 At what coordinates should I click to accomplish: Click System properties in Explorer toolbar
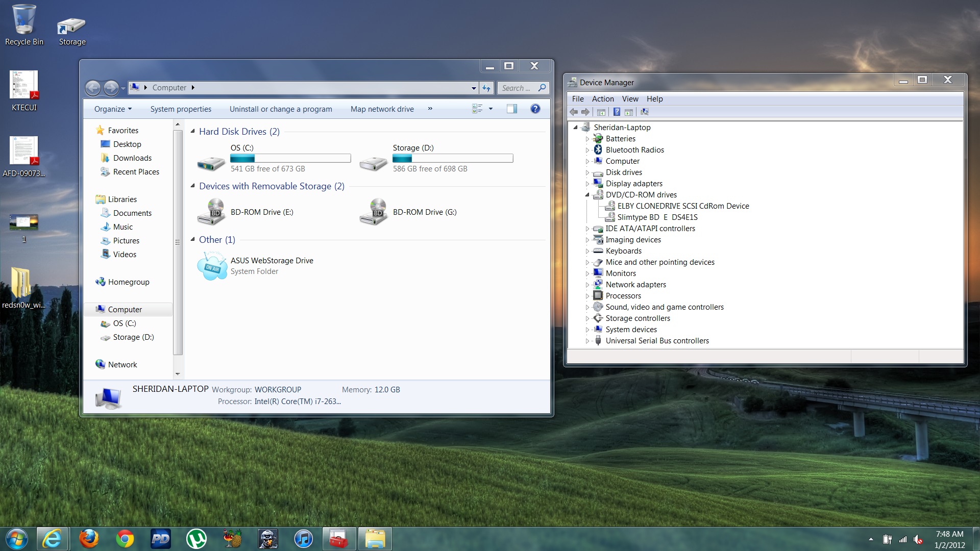click(x=181, y=109)
